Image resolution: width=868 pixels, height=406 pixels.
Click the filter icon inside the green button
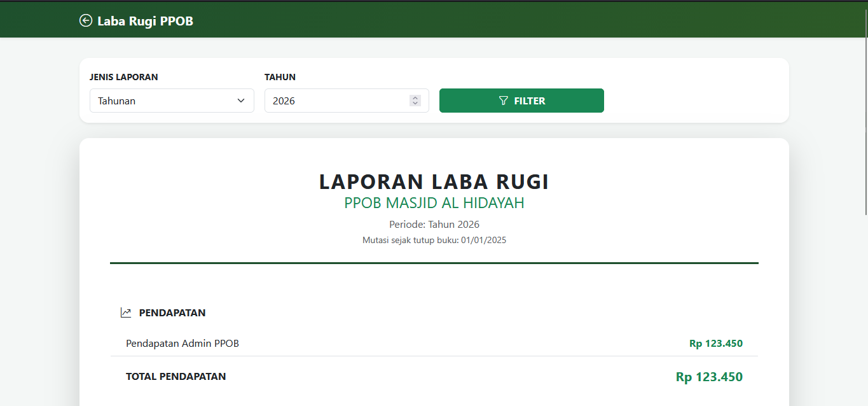[x=503, y=101]
